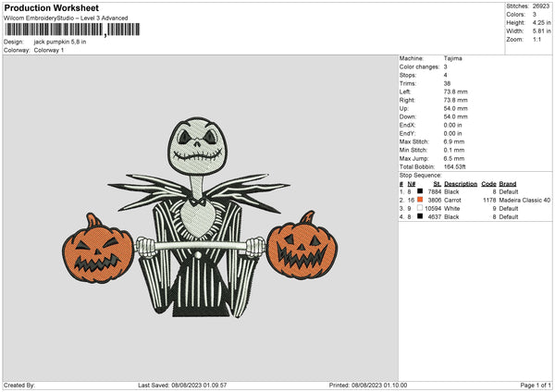Click the stitch count 3806 in stop 2
This screenshot has height=392, width=555.
tap(435, 201)
